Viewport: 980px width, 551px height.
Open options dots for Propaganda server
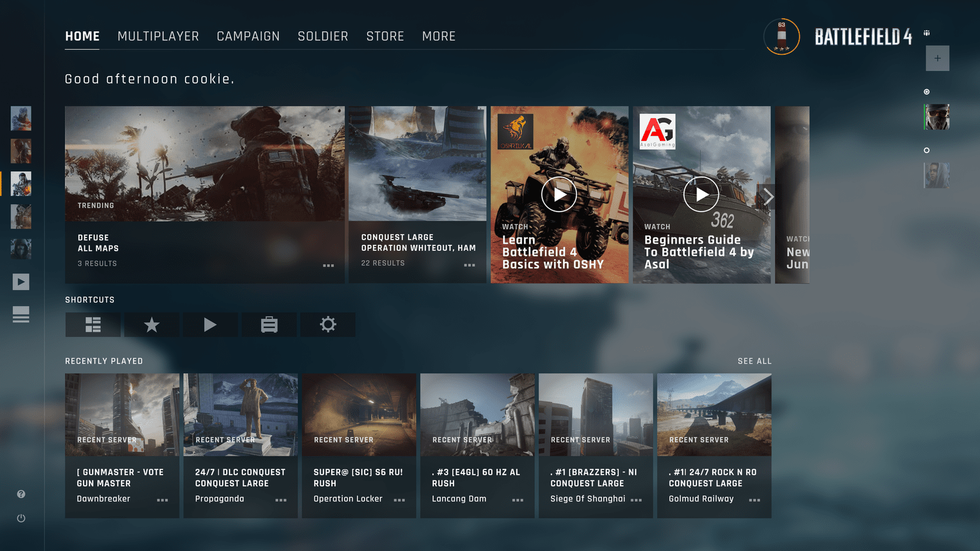(281, 500)
